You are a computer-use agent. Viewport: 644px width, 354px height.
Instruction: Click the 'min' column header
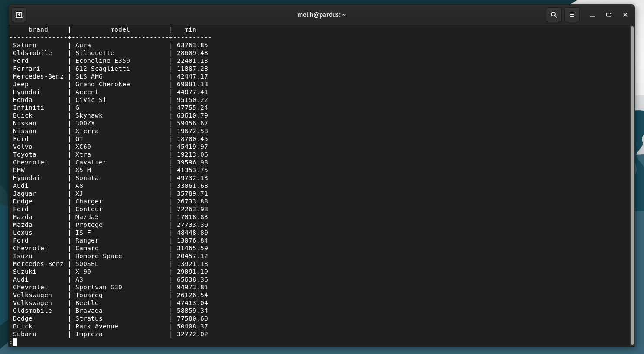pos(190,29)
